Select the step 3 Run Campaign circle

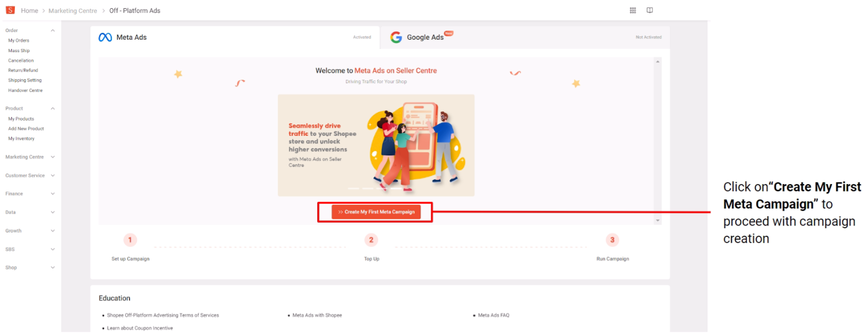coord(612,240)
